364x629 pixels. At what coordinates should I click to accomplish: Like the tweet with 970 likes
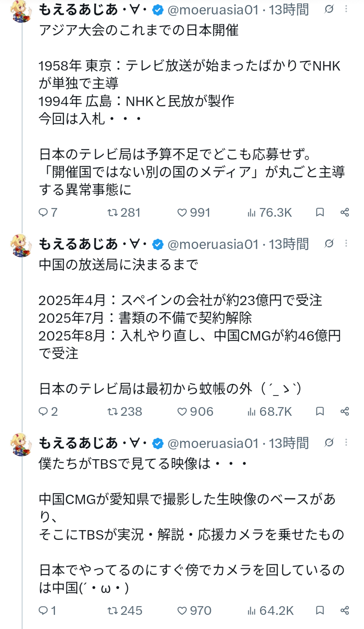(x=194, y=611)
